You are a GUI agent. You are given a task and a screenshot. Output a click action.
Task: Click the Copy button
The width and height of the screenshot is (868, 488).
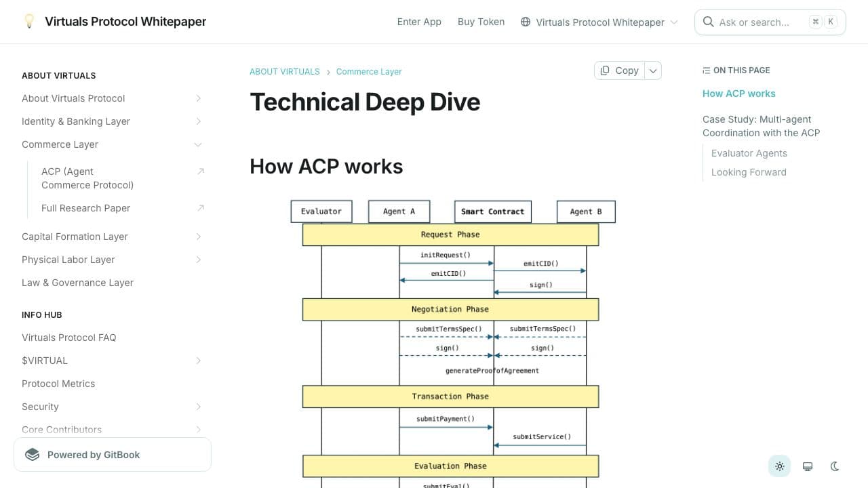(619, 70)
